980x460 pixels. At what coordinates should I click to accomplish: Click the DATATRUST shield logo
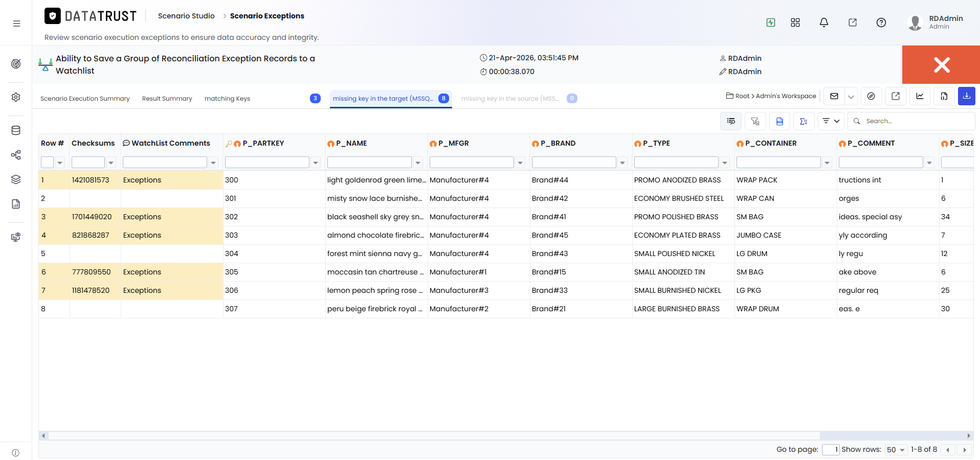pyautogui.click(x=53, y=16)
